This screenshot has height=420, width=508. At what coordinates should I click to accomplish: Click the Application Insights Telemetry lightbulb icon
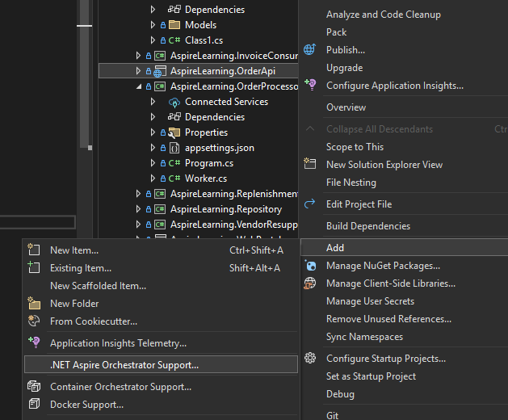[x=35, y=342]
